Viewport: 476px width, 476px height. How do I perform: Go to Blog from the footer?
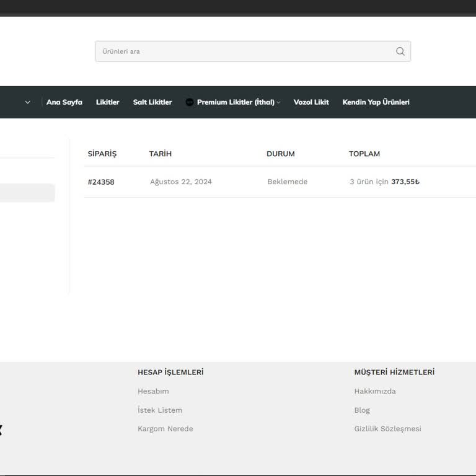click(x=362, y=410)
